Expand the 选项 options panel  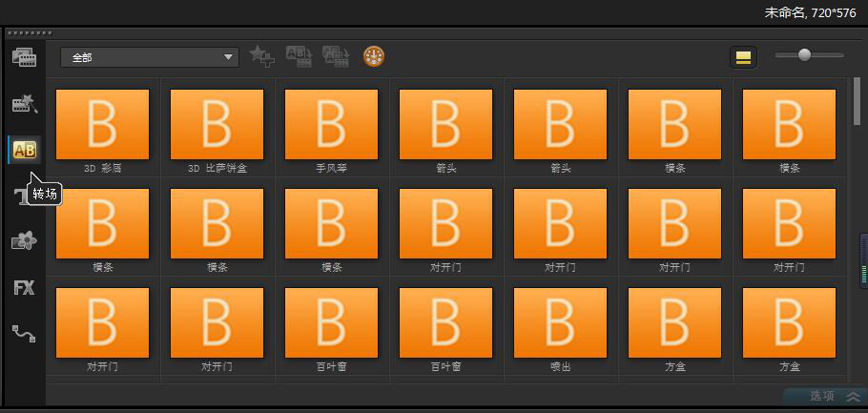pos(821,396)
